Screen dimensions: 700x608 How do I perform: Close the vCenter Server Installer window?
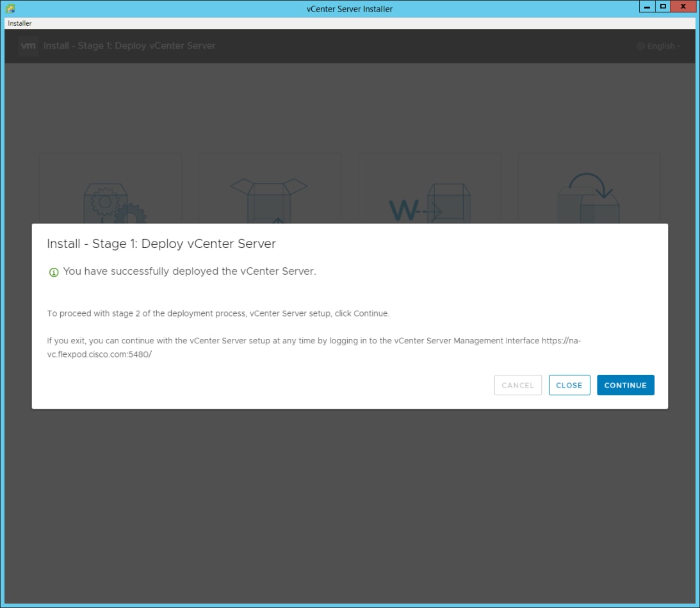683,6
